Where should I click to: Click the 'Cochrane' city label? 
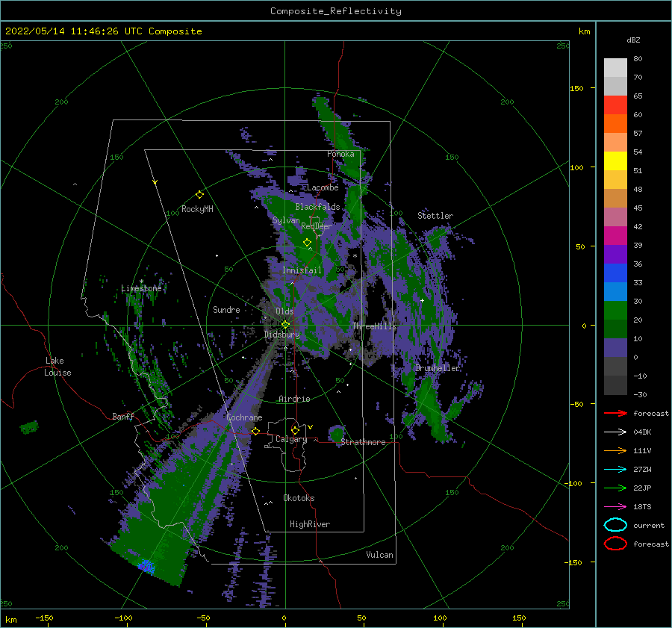click(244, 417)
